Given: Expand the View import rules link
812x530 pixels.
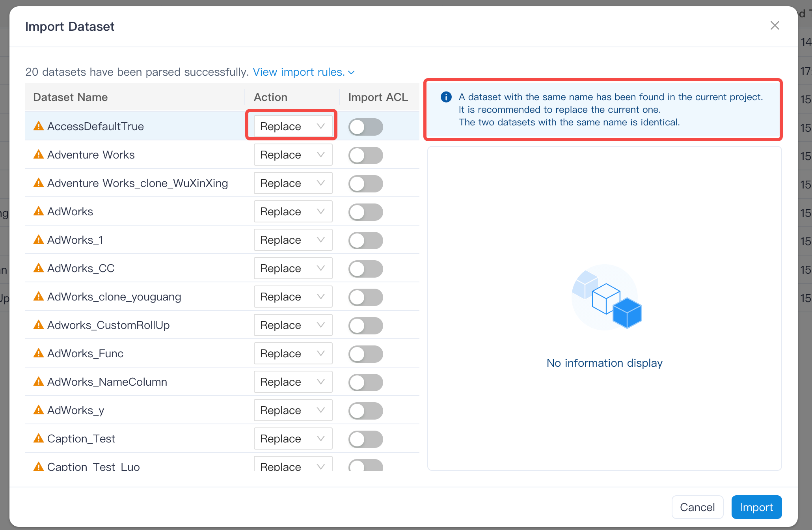Looking at the screenshot, I should click(x=304, y=72).
